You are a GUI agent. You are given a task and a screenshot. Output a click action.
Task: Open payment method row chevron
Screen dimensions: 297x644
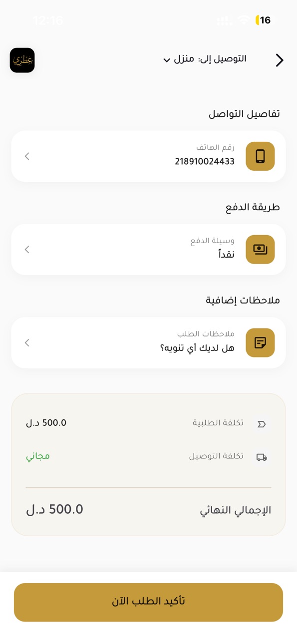coord(27,250)
